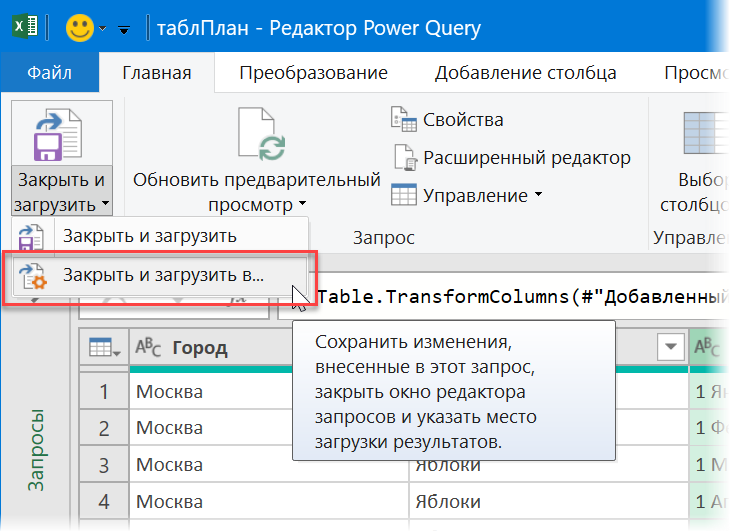The width and height of the screenshot is (730, 532).
Task: Click the Выбор столбцов table icon
Action: [x=705, y=133]
